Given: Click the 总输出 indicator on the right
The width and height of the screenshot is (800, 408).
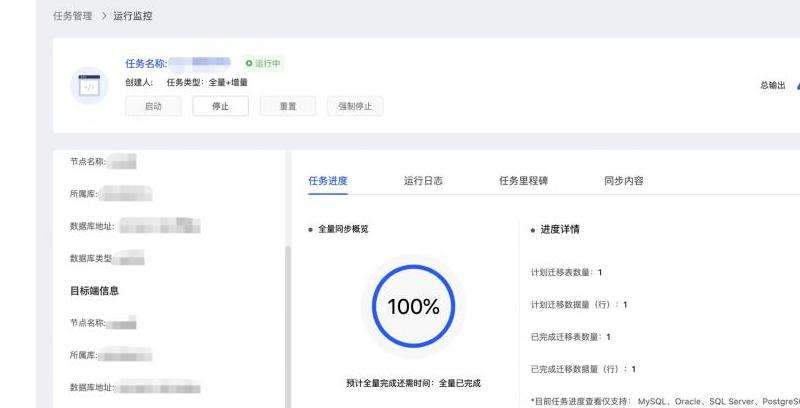Looking at the screenshot, I should (x=773, y=85).
